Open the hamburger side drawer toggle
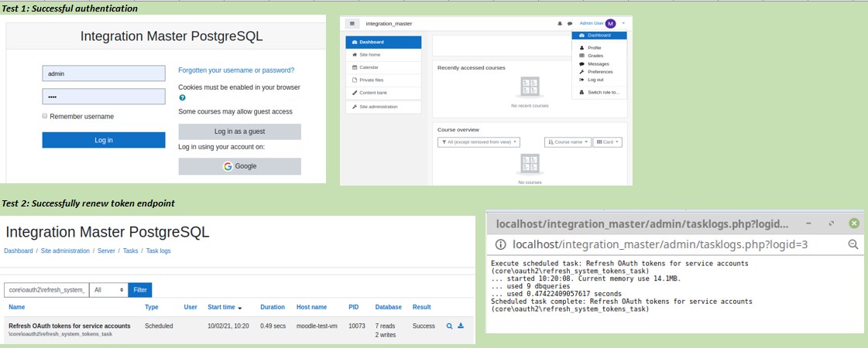This screenshot has width=868, height=348. tap(352, 24)
